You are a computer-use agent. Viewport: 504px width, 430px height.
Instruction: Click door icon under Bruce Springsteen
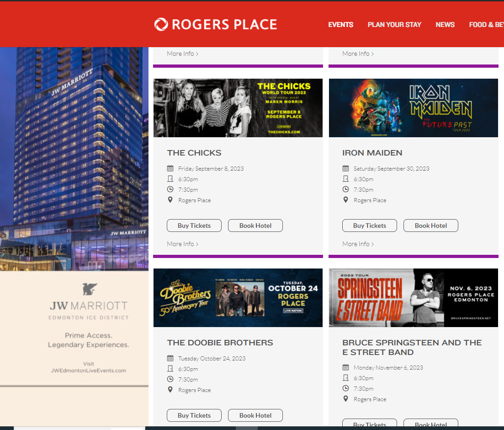pos(345,377)
